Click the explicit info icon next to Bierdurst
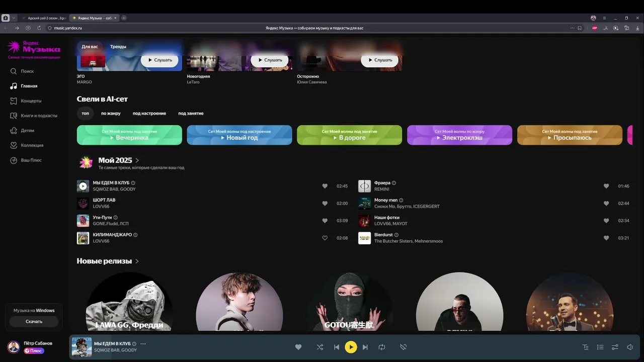Viewport: 644px width, 362px height. [x=396, y=235]
